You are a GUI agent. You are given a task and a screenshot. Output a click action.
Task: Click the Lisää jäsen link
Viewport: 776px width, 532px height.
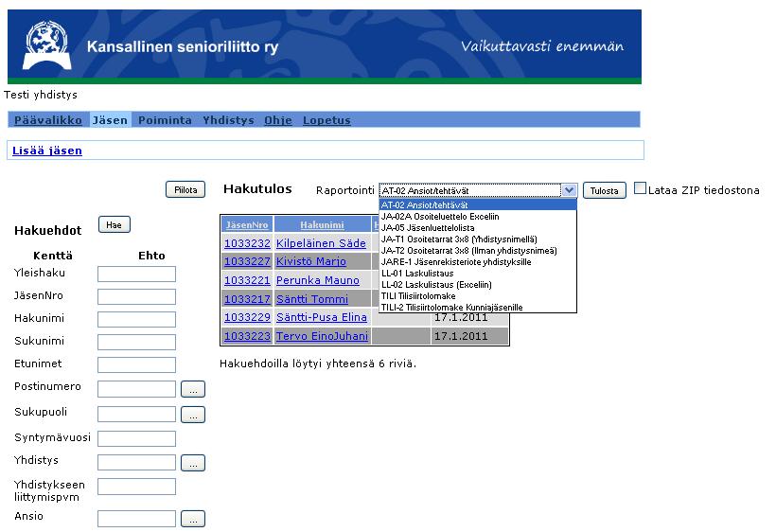tap(47, 151)
